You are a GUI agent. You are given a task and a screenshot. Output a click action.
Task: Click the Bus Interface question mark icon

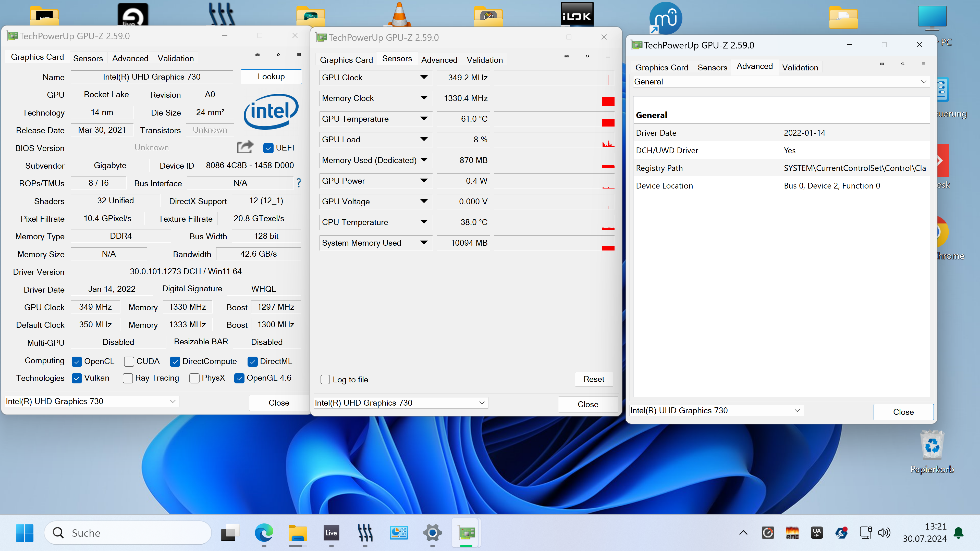tap(299, 183)
